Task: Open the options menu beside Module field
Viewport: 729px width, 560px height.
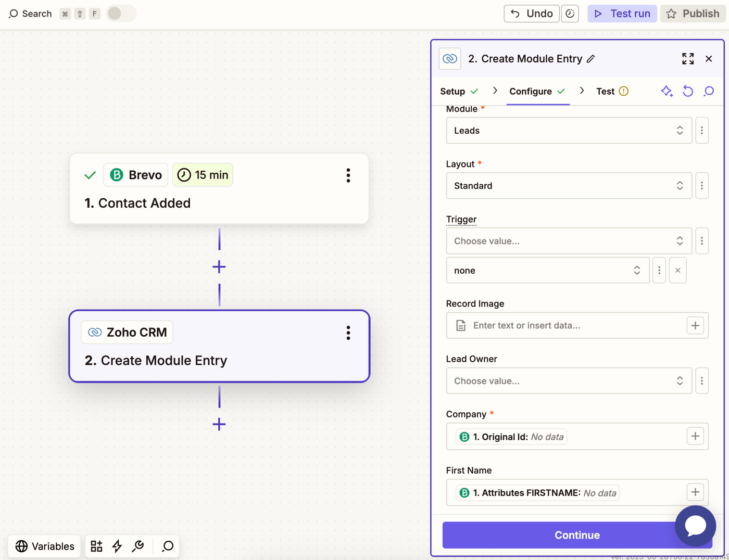Action: (x=702, y=131)
